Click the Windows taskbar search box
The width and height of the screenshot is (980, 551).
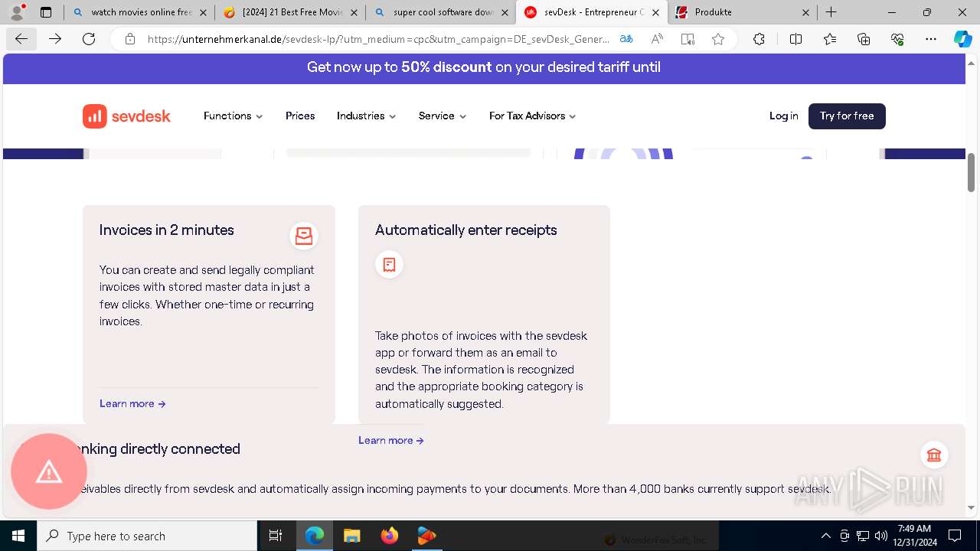pyautogui.click(x=147, y=536)
